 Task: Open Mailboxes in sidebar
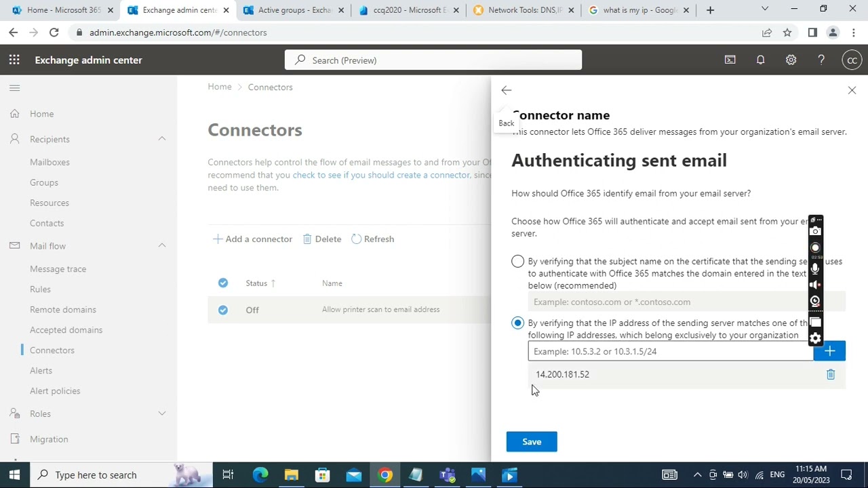coord(50,162)
